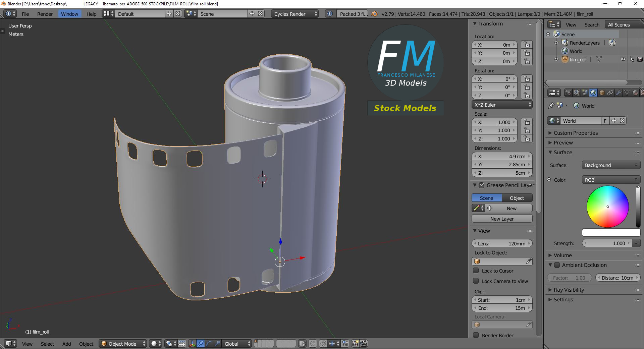Toggle proportional editing in viewport header
644x349 pixels.
[x=313, y=344]
